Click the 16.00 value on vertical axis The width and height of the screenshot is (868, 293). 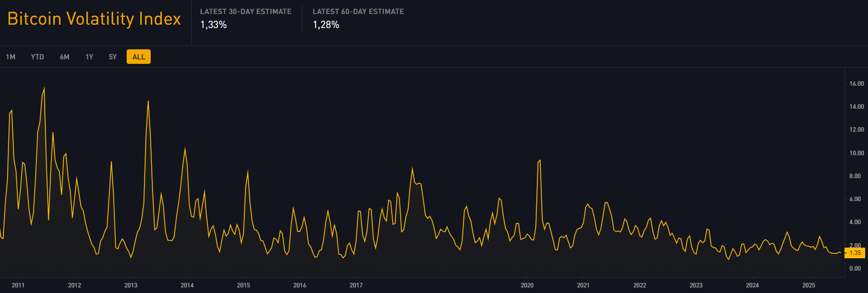pos(856,83)
